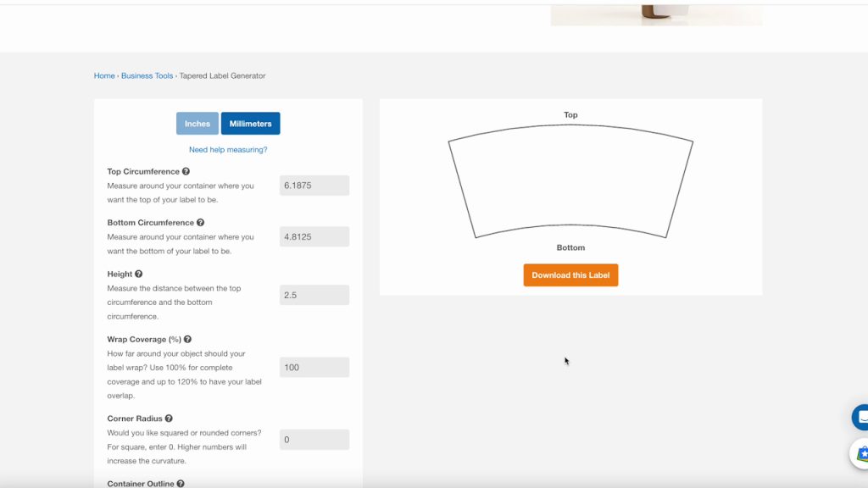Go to Business Tools breadcrumb
868x488 pixels.
[147, 76]
